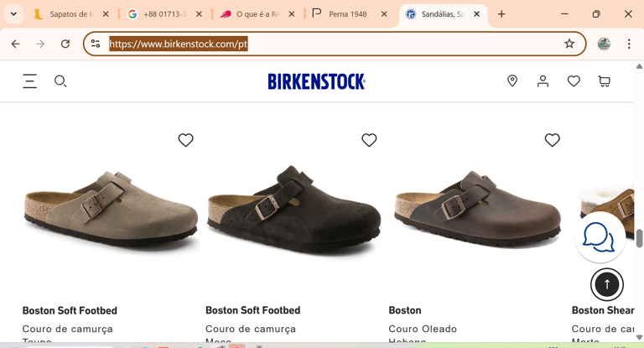Switch to the Perna 1948 tab
This screenshot has height=348, width=644.
click(x=347, y=14)
